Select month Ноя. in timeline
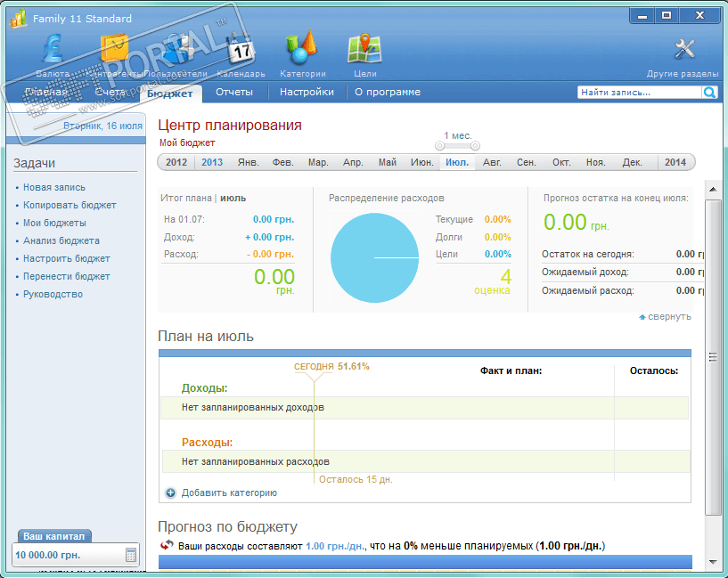The image size is (728, 578). (x=596, y=162)
